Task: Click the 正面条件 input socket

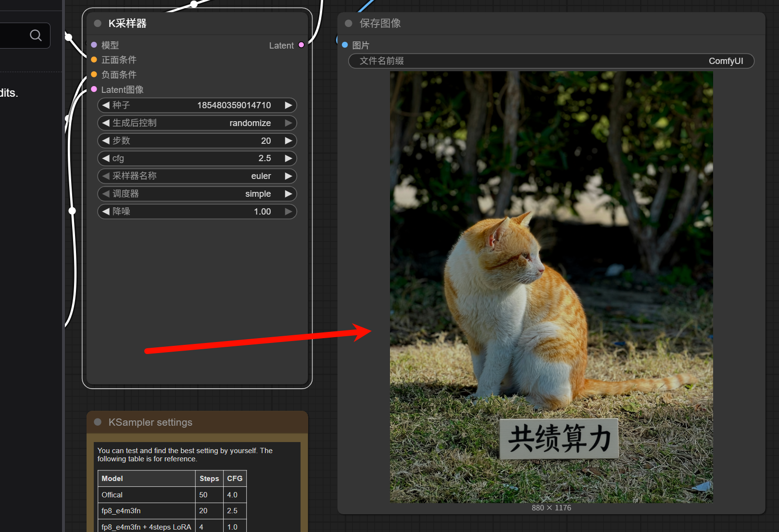Action: pos(94,60)
